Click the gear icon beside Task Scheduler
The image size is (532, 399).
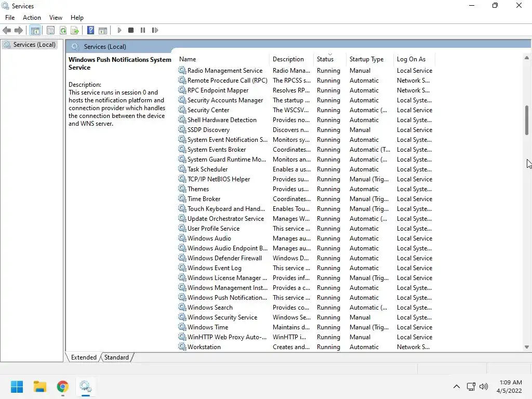point(182,169)
